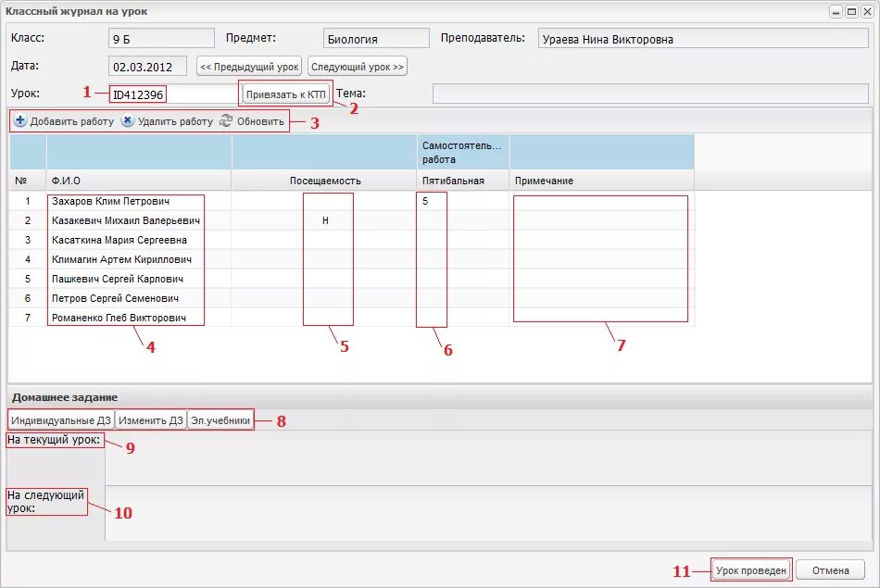
Task: Click the Н attendance mark for Казакевич
Action: pyautogui.click(x=325, y=220)
